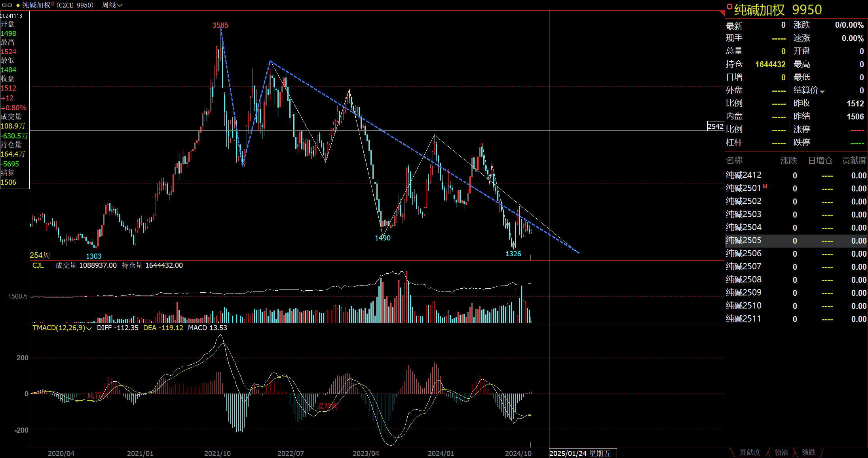This screenshot has width=868, height=458.
Task: Click the 254周 period count label
Action: pyautogui.click(x=40, y=255)
